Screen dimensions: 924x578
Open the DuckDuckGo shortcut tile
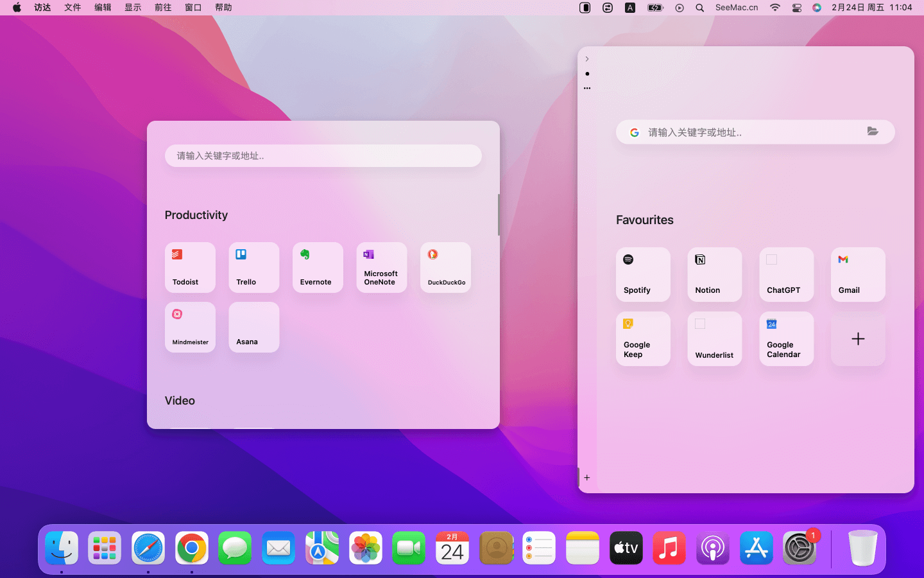pos(445,267)
